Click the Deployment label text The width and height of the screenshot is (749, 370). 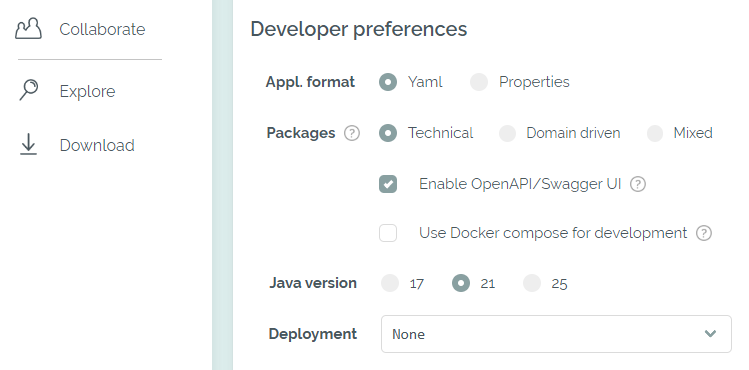coord(313,334)
